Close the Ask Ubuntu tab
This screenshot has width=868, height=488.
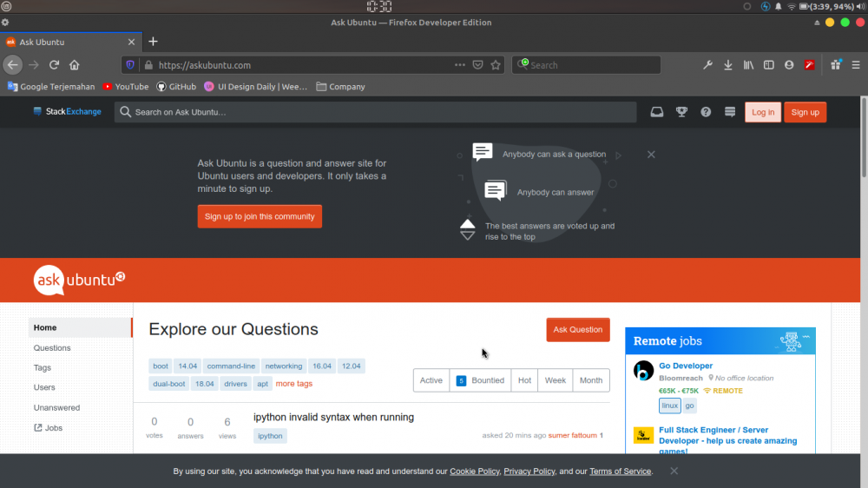point(131,42)
